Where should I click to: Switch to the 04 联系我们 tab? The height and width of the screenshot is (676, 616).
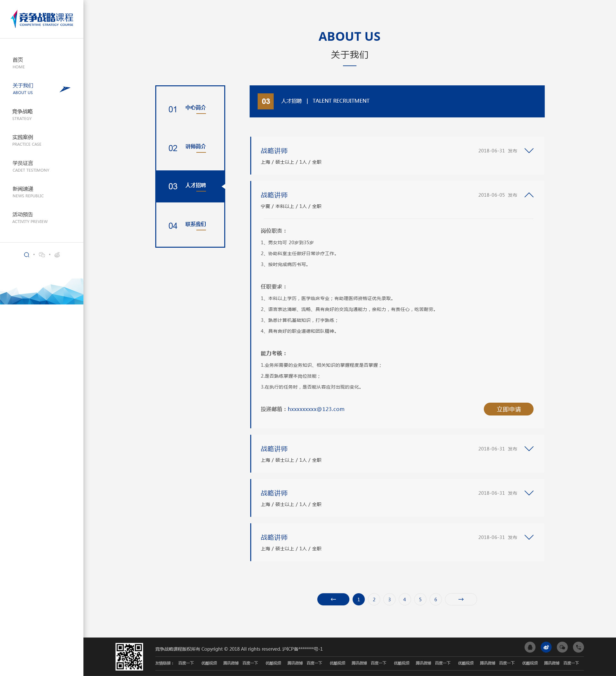coord(190,225)
